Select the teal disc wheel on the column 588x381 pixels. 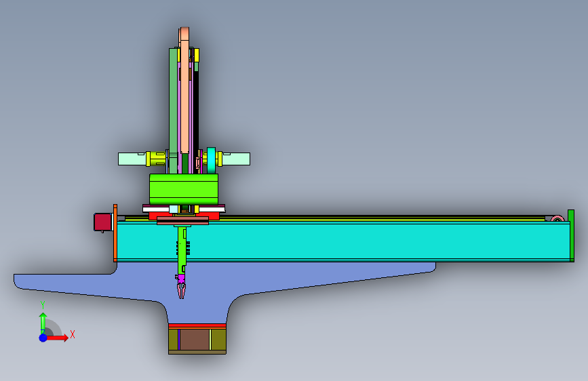coord(211,160)
